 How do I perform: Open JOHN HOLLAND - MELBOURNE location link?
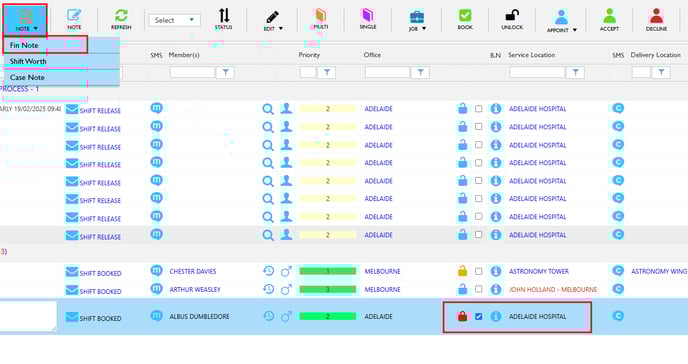553,289
